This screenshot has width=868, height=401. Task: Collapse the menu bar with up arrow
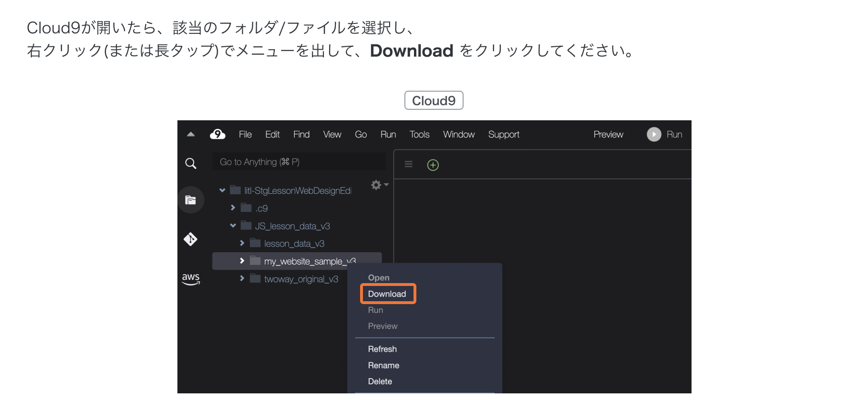point(191,135)
